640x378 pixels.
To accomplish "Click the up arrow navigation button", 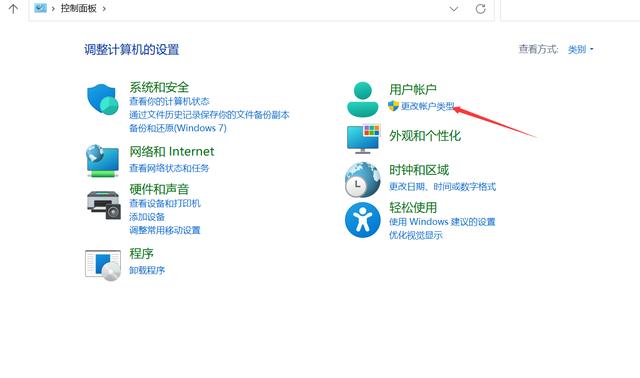I will click(13, 9).
